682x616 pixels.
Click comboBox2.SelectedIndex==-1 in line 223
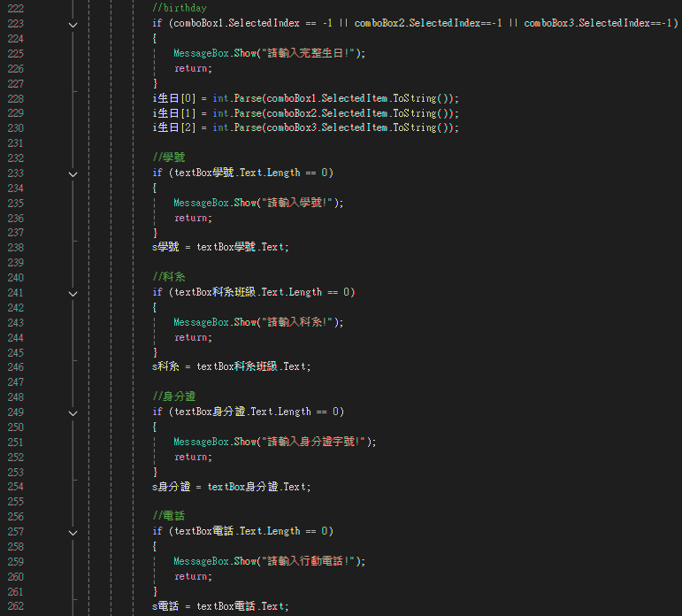coord(428,23)
